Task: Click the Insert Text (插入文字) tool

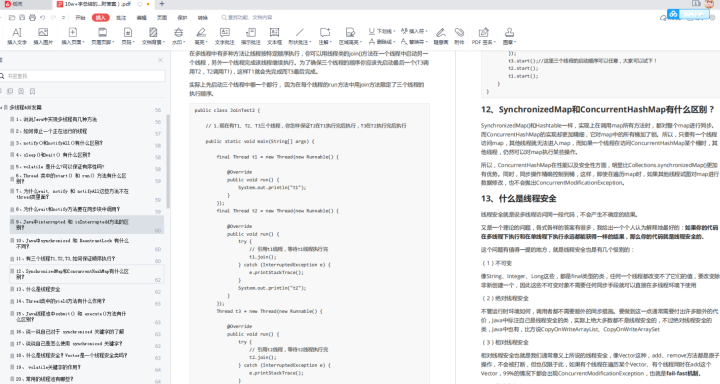Action: [17, 36]
